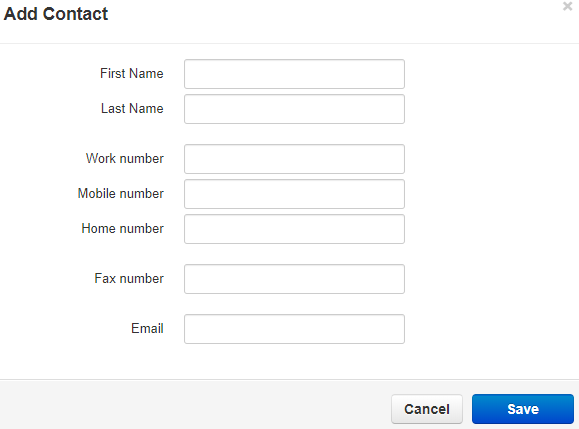
Task: Click the Mobile number label
Action: [121, 193]
